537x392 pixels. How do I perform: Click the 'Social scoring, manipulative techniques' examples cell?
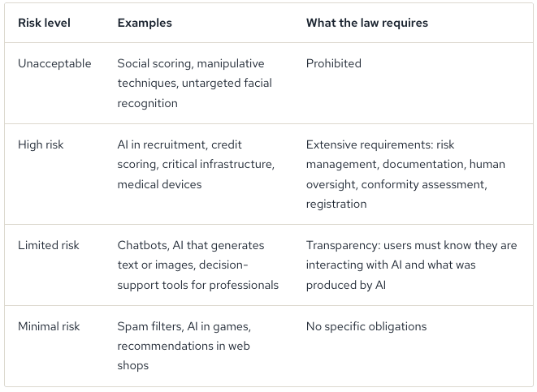pos(194,83)
